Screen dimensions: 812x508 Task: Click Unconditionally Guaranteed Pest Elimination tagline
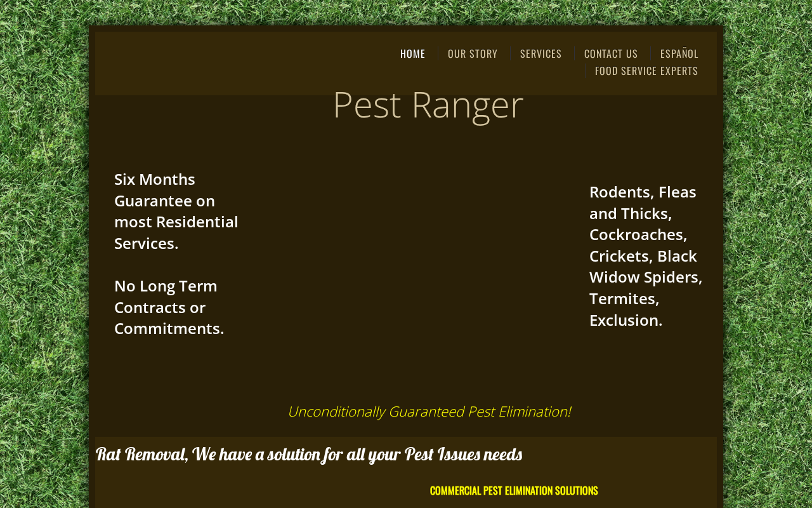pyautogui.click(x=429, y=411)
